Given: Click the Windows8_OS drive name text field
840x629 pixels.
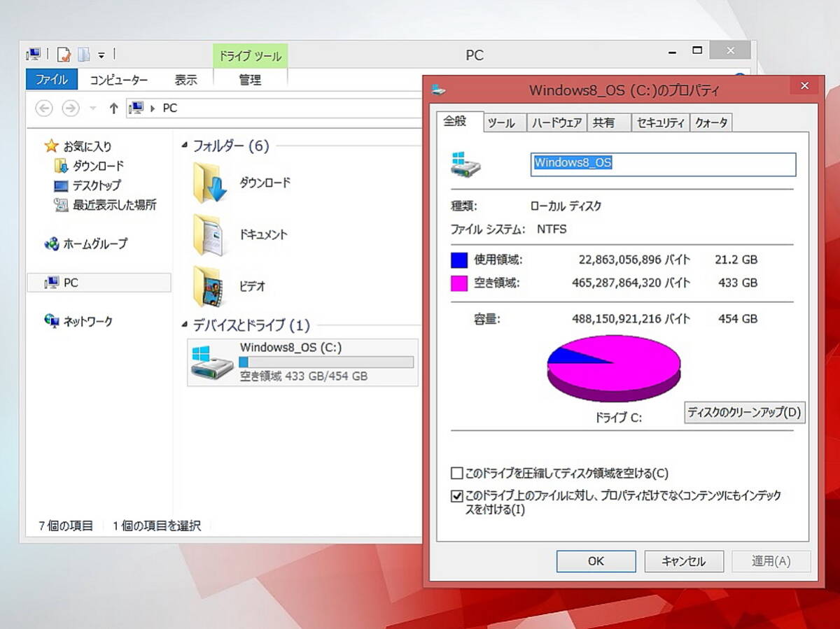Looking at the screenshot, I should 663,164.
